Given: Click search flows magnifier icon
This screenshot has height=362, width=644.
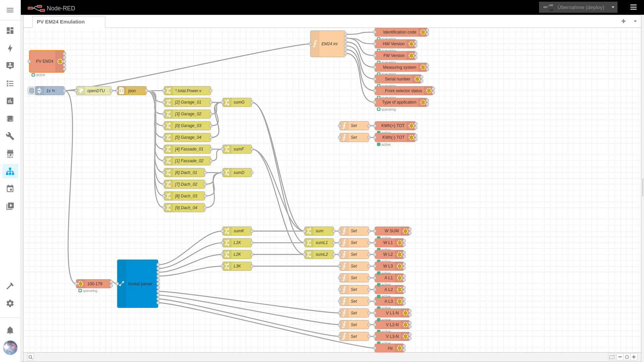Looking at the screenshot, I should click(31, 357).
